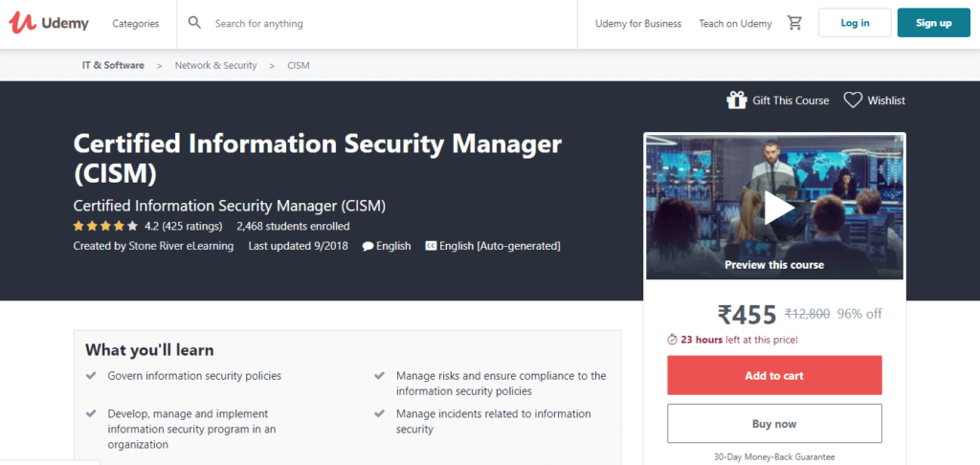Click the search magnifier icon
Screen dimensions: 980x465
pos(195,23)
